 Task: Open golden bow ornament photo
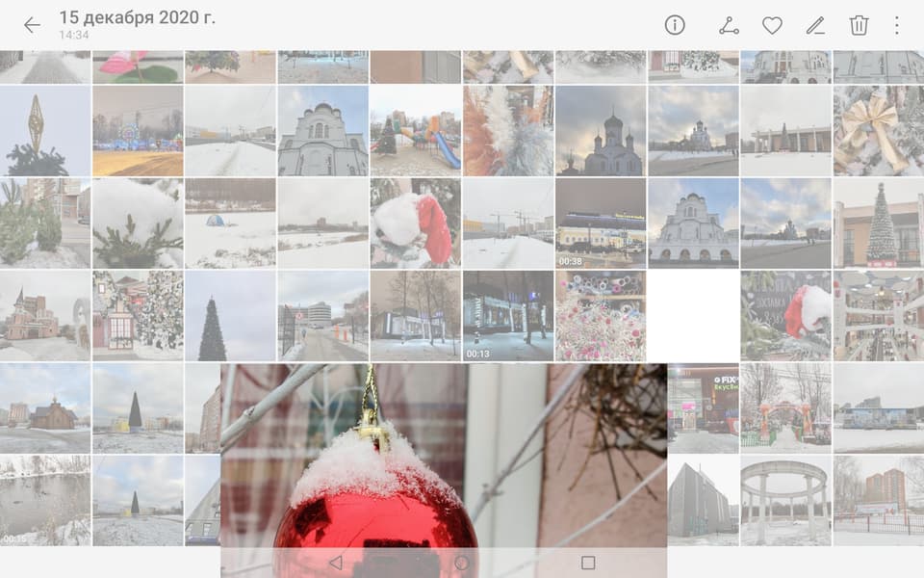(879, 131)
